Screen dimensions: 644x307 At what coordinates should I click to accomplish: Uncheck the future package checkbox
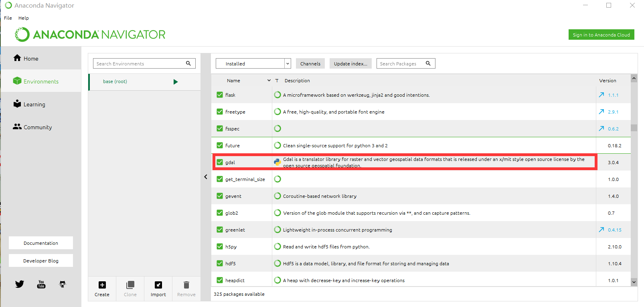[220, 145]
